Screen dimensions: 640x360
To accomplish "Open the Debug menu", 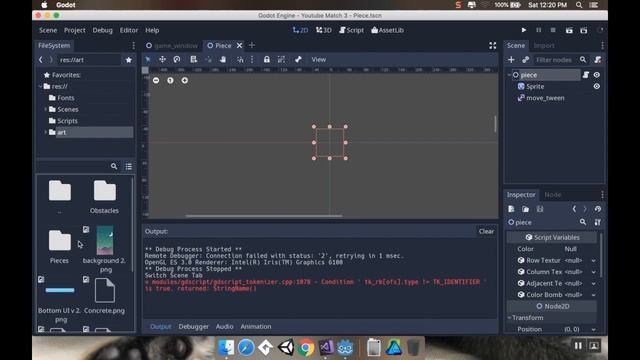I will (x=102, y=30).
